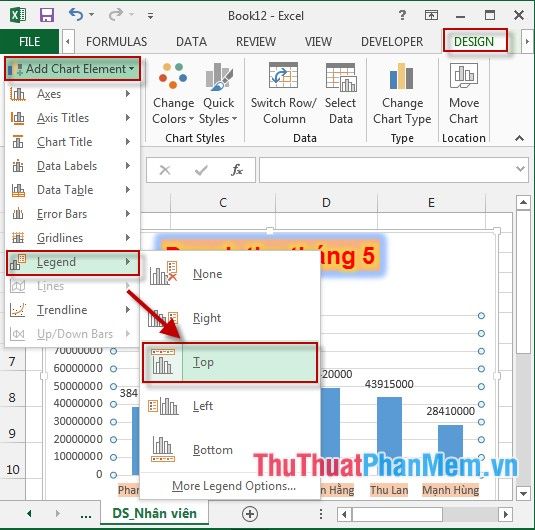535x530 pixels.
Task: Switch to the DEVELOPER tab
Action: (392, 42)
